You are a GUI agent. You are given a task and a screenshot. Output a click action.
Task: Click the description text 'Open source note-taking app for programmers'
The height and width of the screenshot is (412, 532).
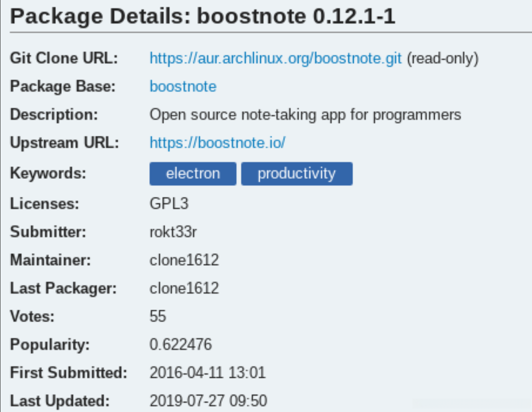pyautogui.click(x=305, y=114)
